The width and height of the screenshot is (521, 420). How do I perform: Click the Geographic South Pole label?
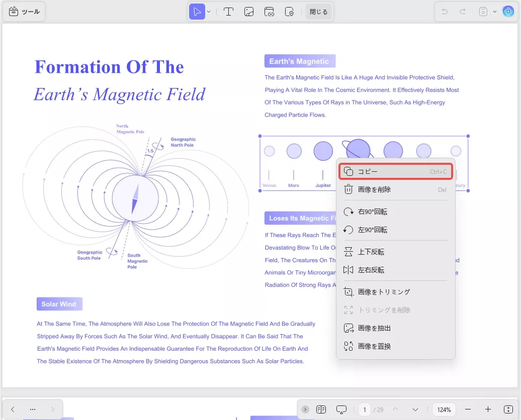coord(90,255)
